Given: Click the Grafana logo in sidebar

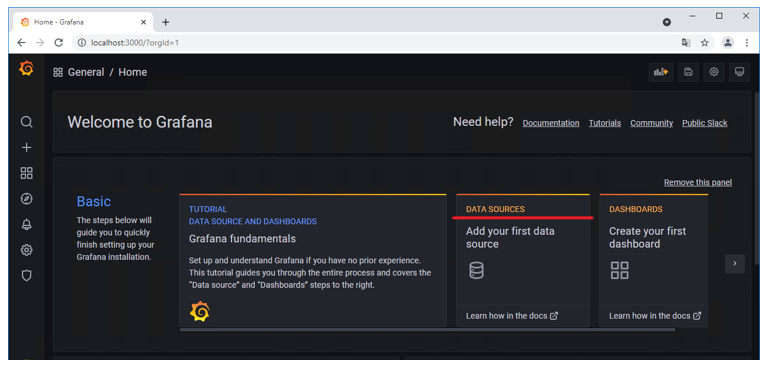Looking at the screenshot, I should coord(27,69).
